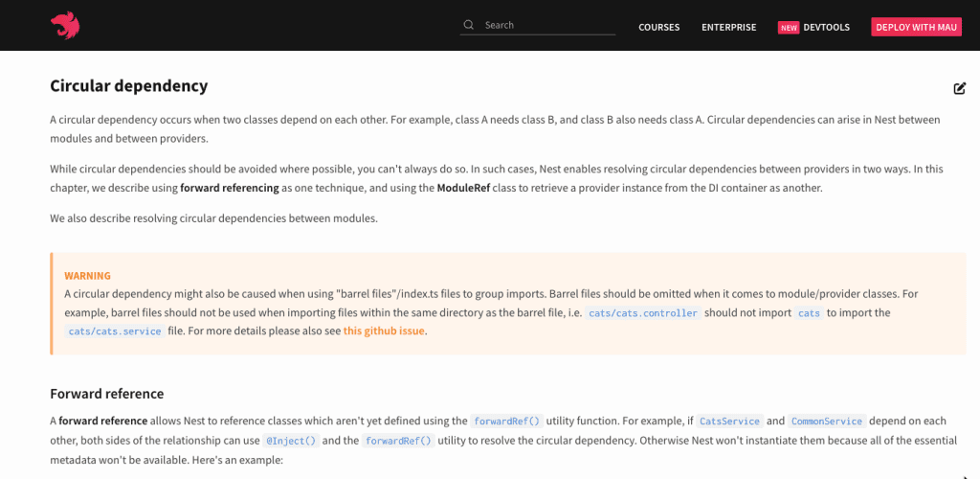Click the WARNING label in the callout
Screen dimensions: 980x479
(87, 275)
